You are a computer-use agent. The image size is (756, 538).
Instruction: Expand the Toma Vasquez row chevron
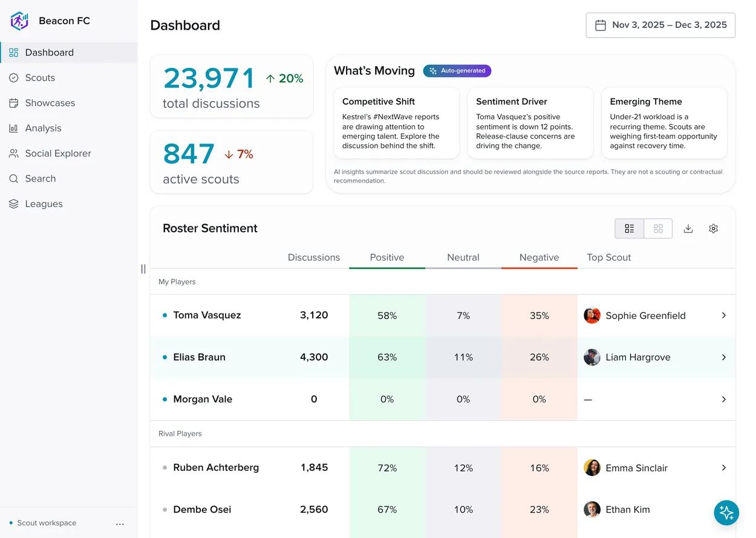point(724,315)
